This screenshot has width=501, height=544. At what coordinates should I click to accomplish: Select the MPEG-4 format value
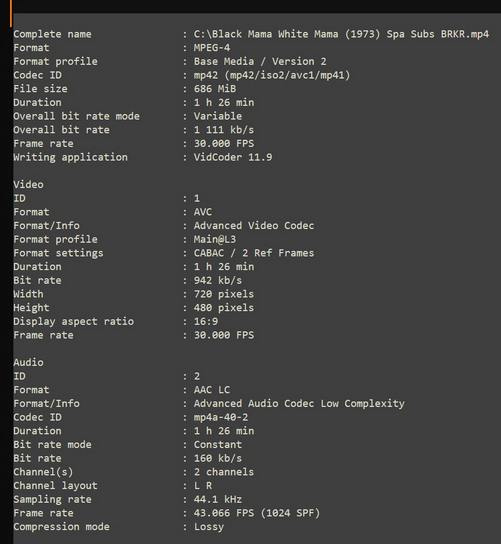[x=212, y=48]
